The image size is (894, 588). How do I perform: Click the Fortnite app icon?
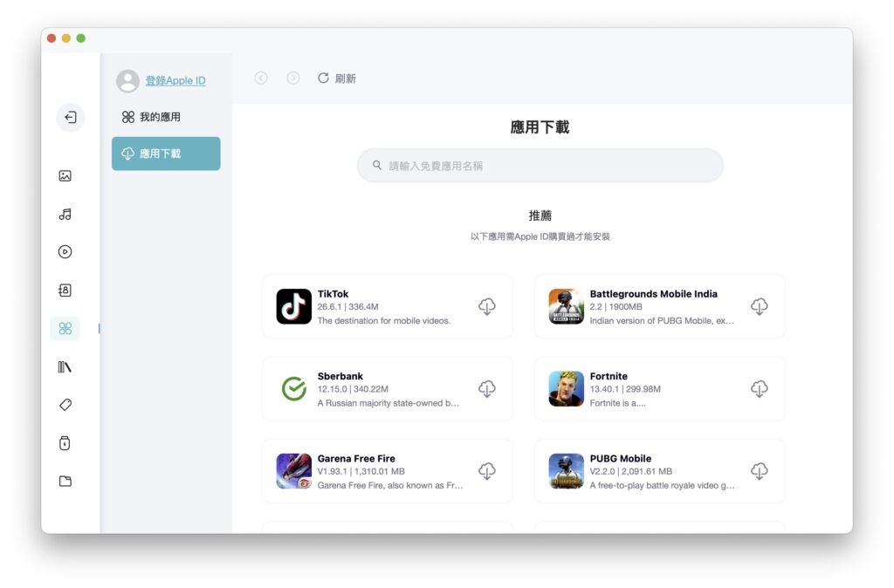point(566,389)
